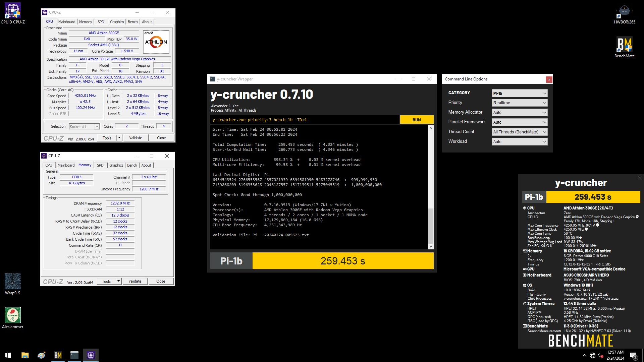Click the AMD Athlon logo in CPU-Z
This screenshot has height=362, width=644.
pos(156,42)
